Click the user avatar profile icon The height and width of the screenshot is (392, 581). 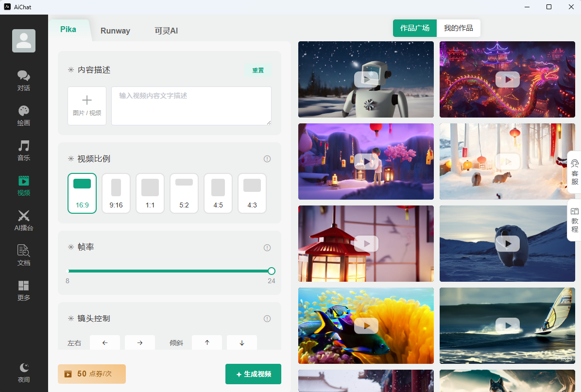tap(24, 41)
